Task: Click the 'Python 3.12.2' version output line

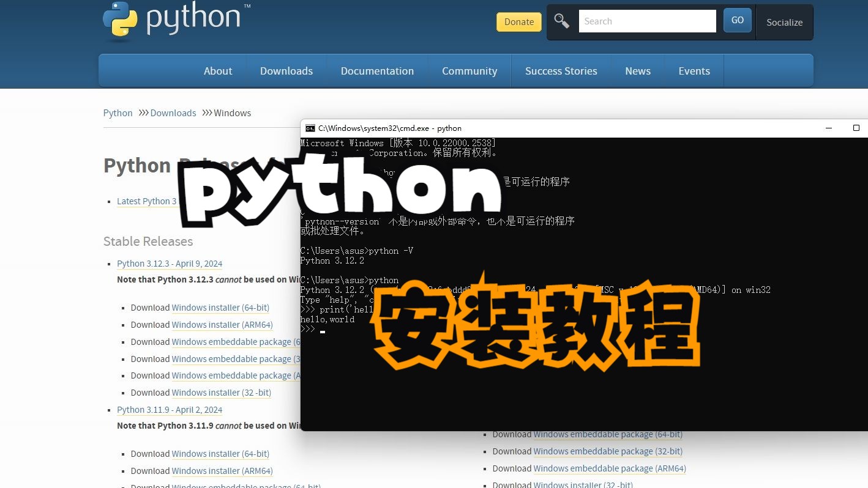Action: point(332,261)
